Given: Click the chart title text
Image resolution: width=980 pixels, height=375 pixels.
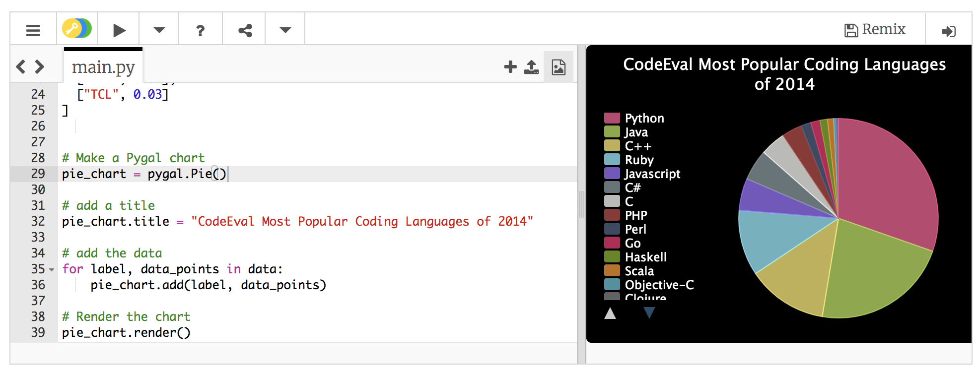Looking at the screenshot, I should pos(784,74).
